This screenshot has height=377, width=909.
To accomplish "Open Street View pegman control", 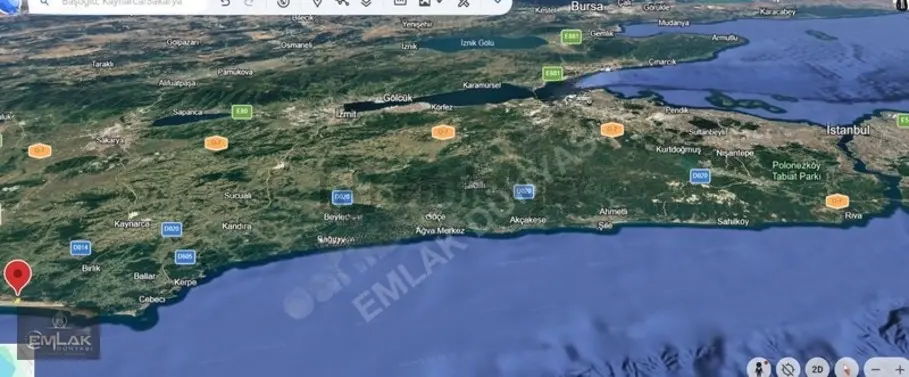I will pos(759,368).
